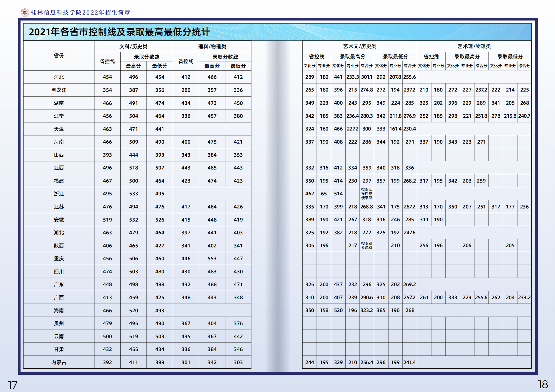555x392 pixels.
Task: Click the 2022 admission brochure header text
Action: pos(80,13)
